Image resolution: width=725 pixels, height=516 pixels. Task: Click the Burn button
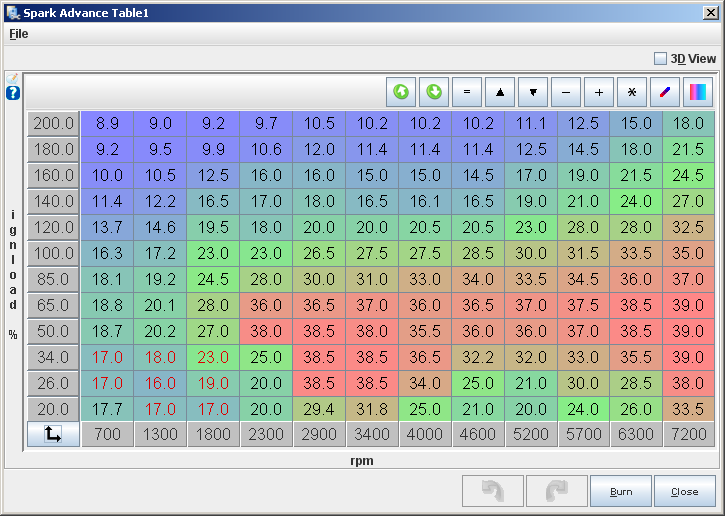[620, 492]
